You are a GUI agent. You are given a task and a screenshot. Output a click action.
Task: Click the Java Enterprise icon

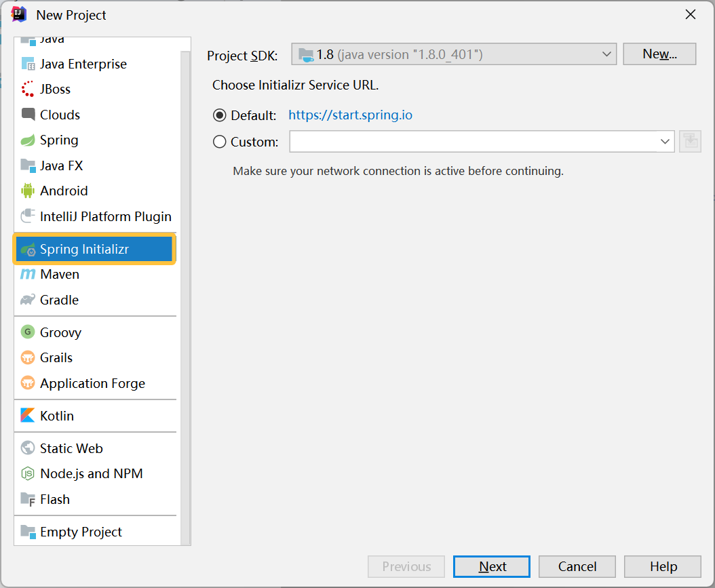click(x=28, y=64)
